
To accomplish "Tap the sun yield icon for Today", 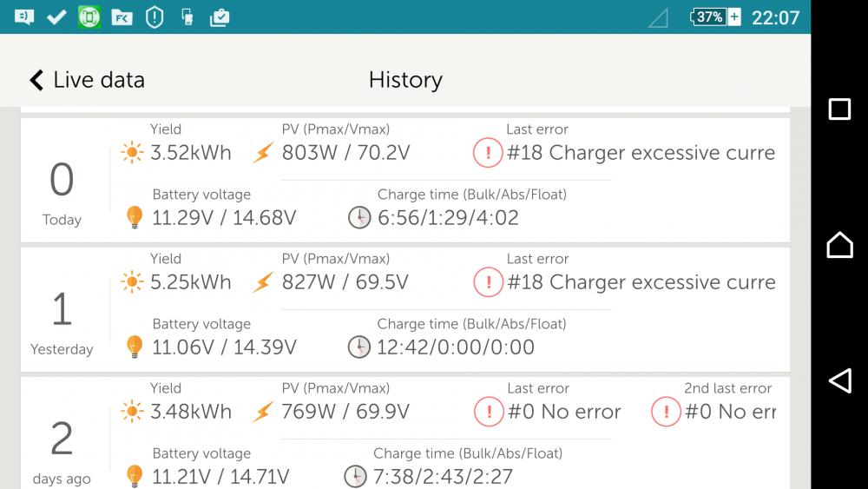I will [132, 152].
